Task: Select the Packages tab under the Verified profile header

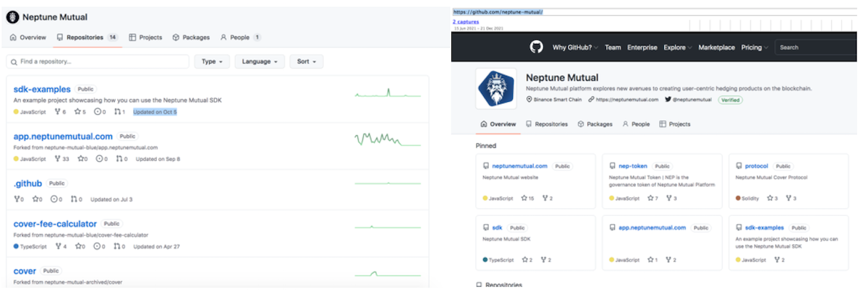Action: point(595,124)
